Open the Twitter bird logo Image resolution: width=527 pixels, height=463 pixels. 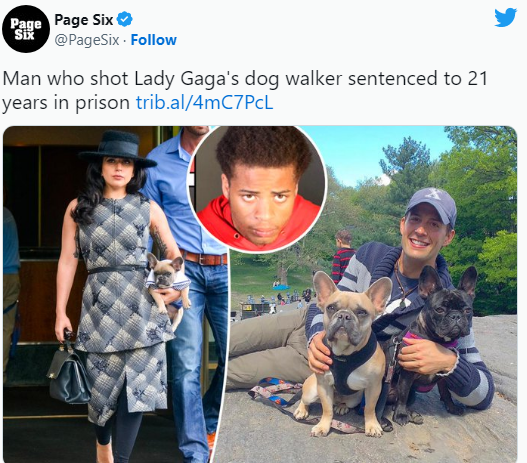click(x=505, y=17)
